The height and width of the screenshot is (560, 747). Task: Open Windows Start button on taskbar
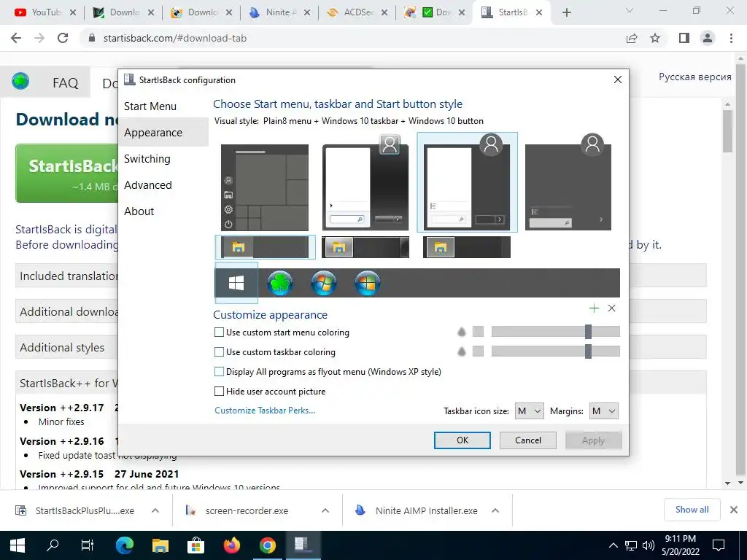click(x=18, y=545)
